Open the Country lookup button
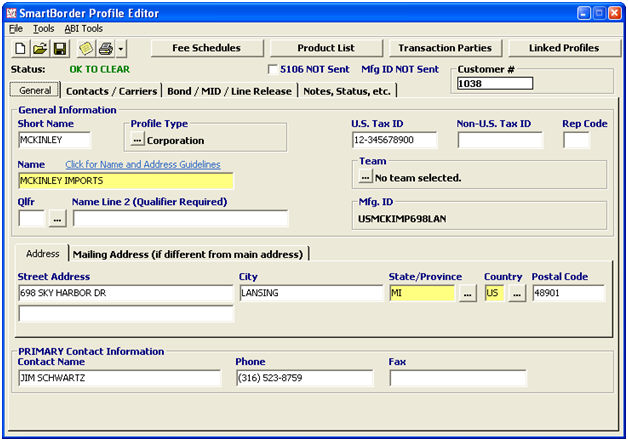Image resolution: width=628 pixels, height=441 pixels. click(x=516, y=294)
